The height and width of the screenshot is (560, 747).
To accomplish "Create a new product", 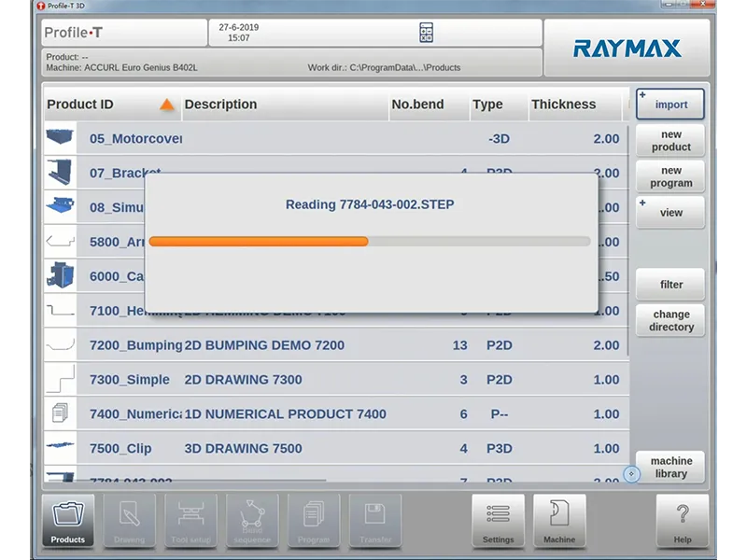I will point(670,141).
